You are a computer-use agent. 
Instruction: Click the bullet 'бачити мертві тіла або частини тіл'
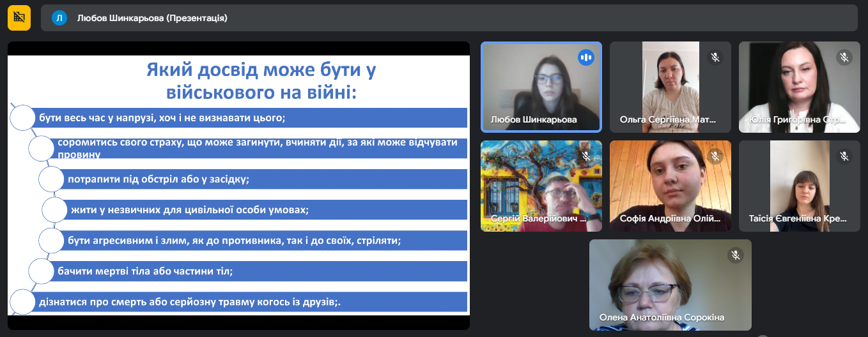click(x=145, y=271)
